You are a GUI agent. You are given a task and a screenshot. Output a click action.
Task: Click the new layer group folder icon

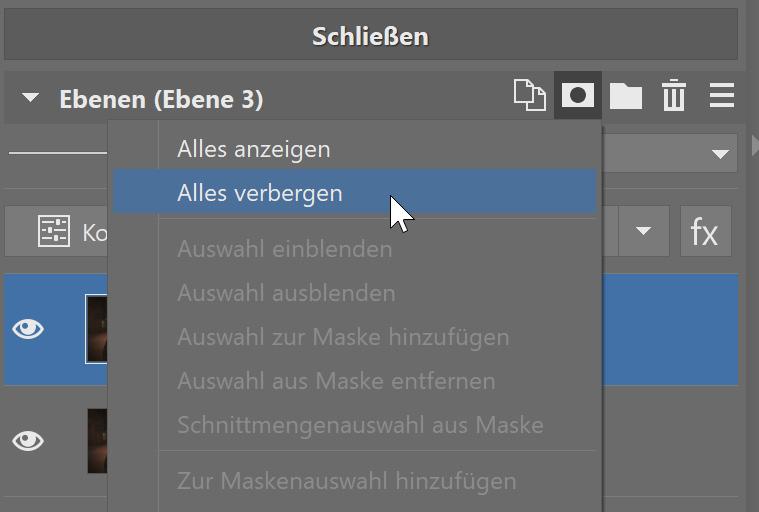click(626, 96)
